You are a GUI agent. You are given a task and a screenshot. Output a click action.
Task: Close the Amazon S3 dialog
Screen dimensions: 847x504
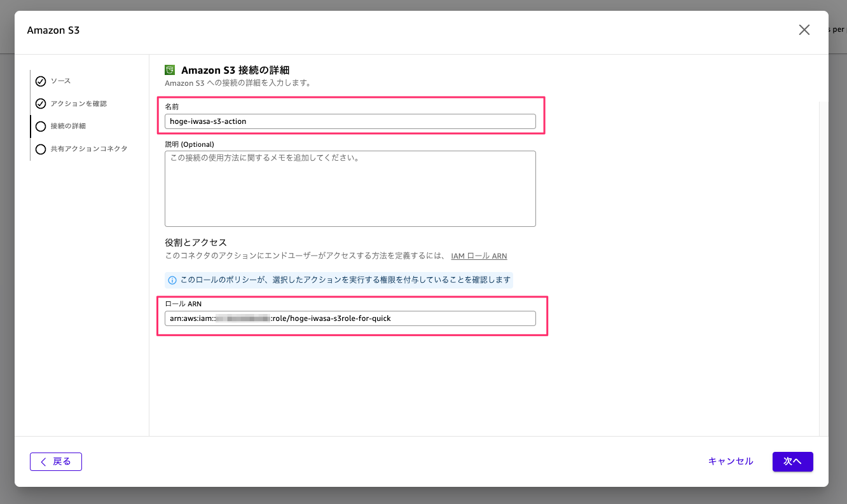point(804,30)
